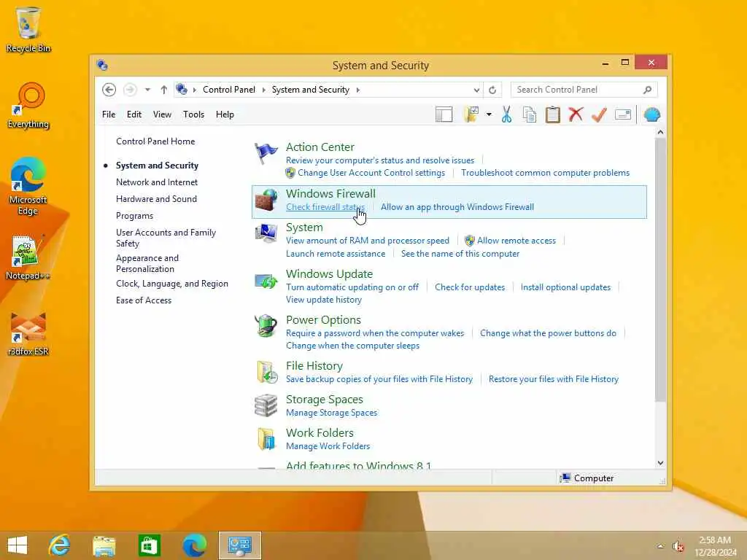Open File Explorer from the taskbar
The image size is (747, 560).
coord(104,545)
